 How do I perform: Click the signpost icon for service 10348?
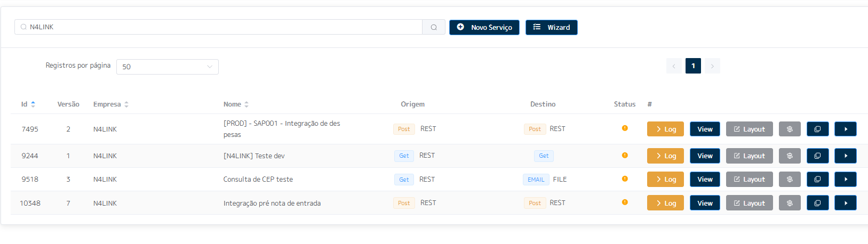click(790, 203)
